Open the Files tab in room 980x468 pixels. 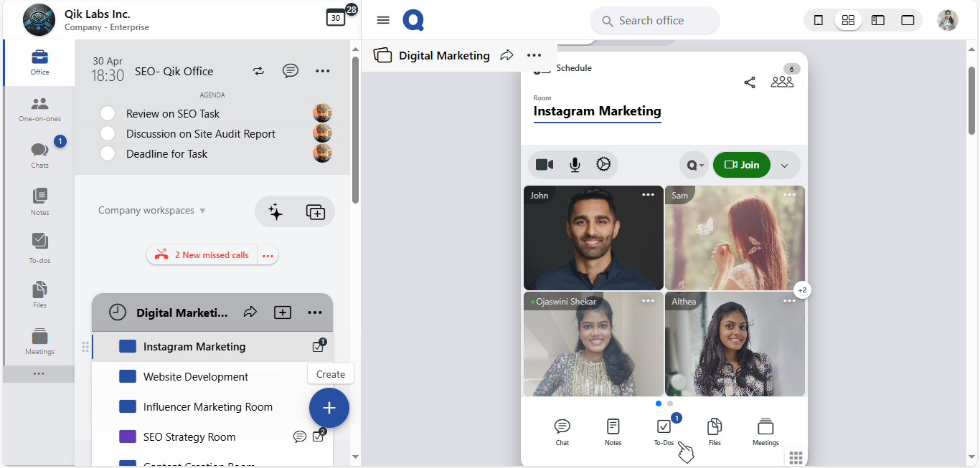tap(715, 432)
